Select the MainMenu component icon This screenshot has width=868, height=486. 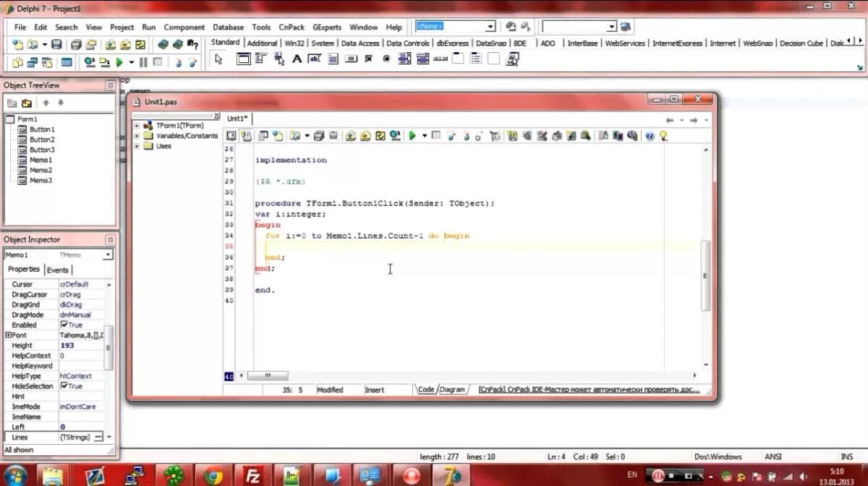click(262, 59)
